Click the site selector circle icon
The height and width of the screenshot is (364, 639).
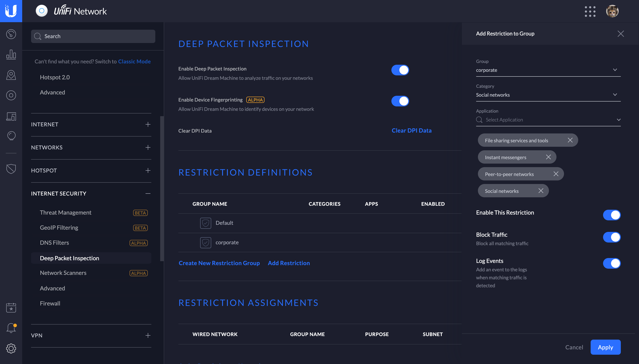(x=41, y=11)
